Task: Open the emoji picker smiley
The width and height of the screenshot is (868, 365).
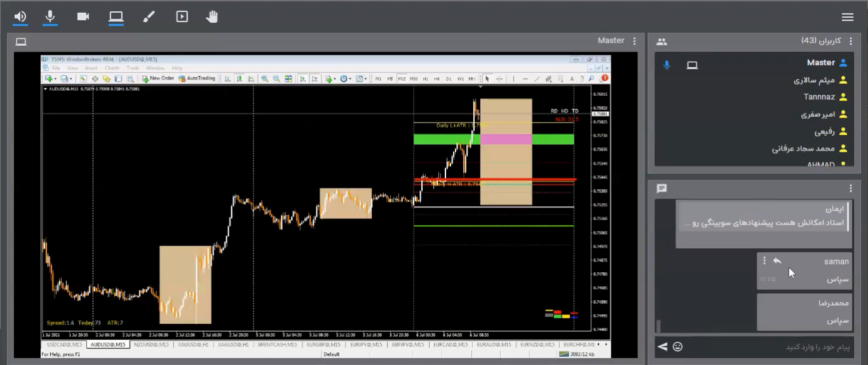Action: click(678, 347)
